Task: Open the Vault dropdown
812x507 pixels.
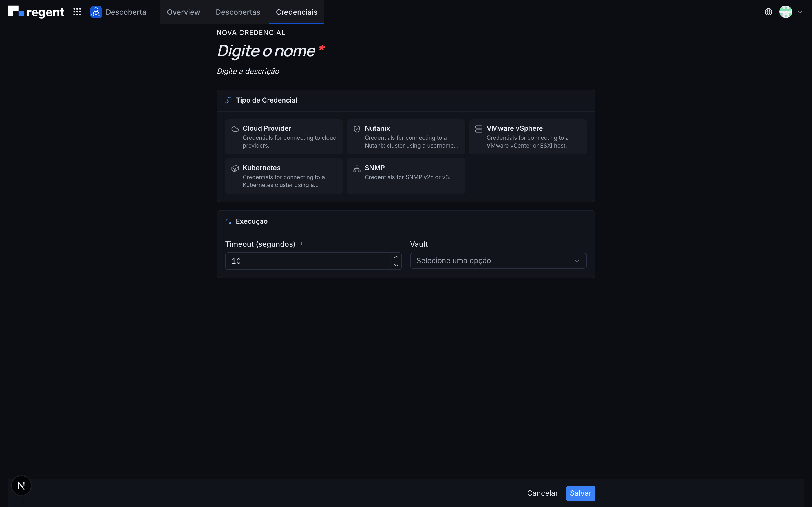Action: 498,261
